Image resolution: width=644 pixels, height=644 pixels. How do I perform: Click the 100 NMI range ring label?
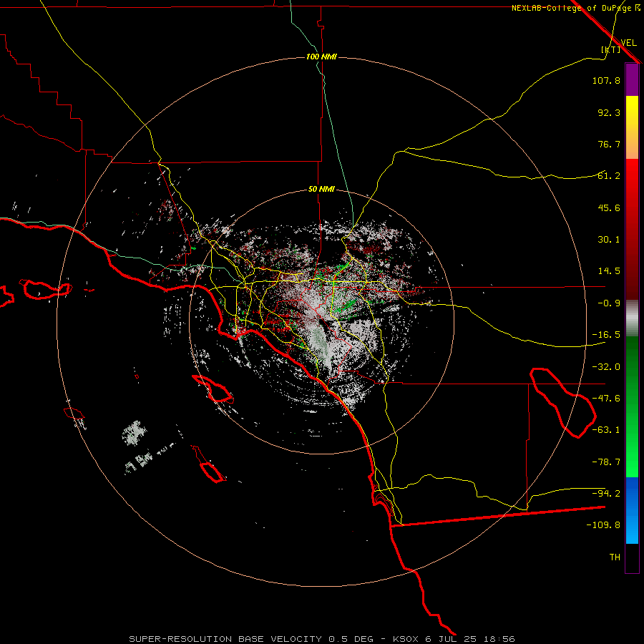click(321, 57)
